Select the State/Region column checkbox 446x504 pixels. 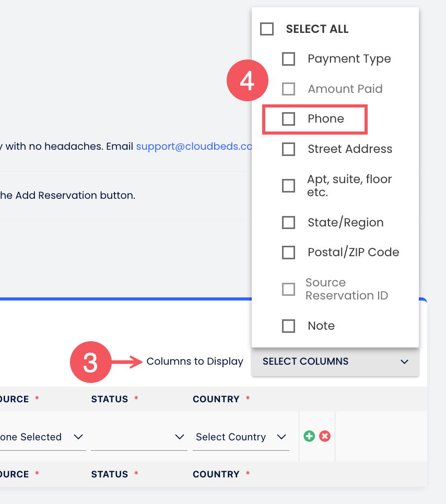tap(288, 223)
